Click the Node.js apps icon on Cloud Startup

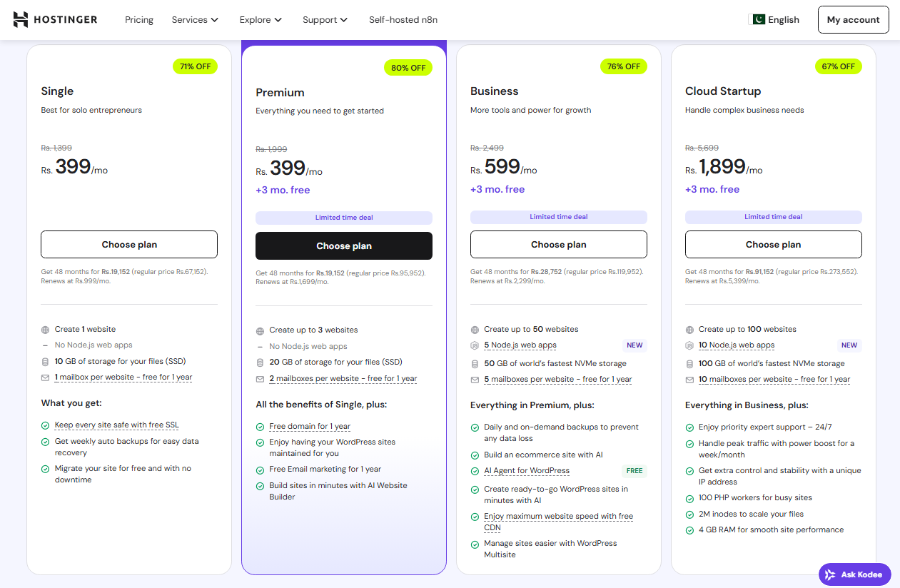pyautogui.click(x=689, y=345)
